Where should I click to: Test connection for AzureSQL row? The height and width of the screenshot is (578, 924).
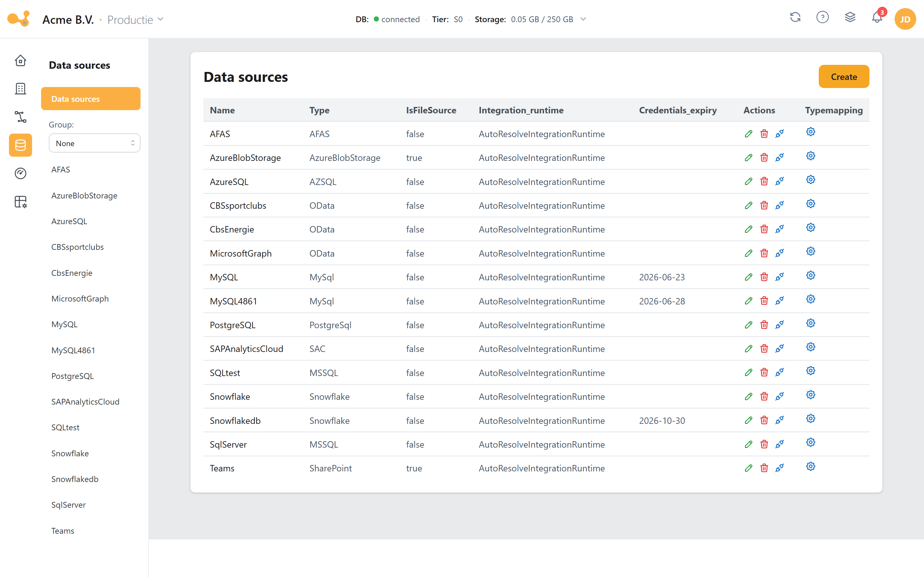780,181
